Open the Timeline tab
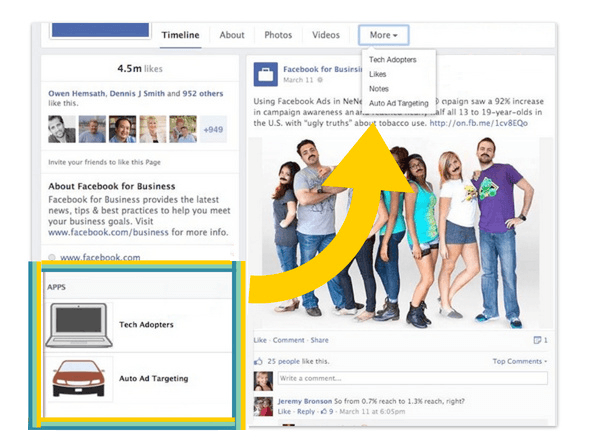Viewport: 589px width, 447px height. pos(181,35)
